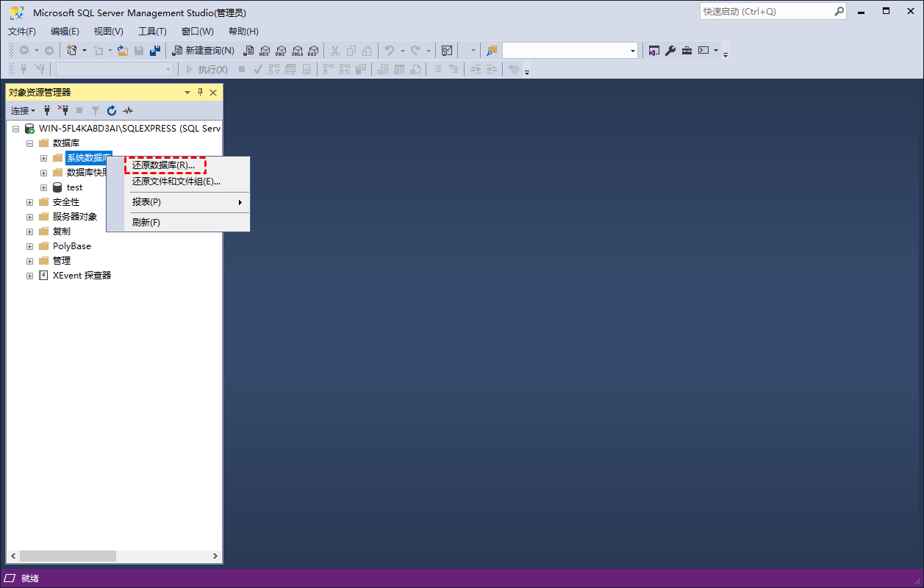Collapse the 数据库 tree node
Image resolution: width=924 pixels, height=588 pixels.
click(x=30, y=143)
